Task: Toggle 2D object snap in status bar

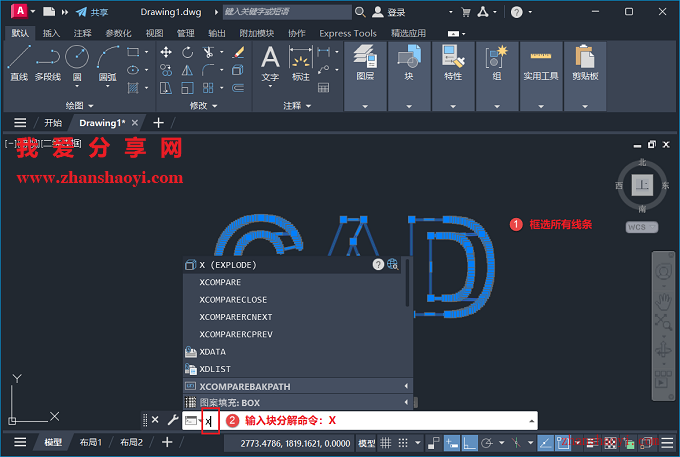Action: (563, 443)
